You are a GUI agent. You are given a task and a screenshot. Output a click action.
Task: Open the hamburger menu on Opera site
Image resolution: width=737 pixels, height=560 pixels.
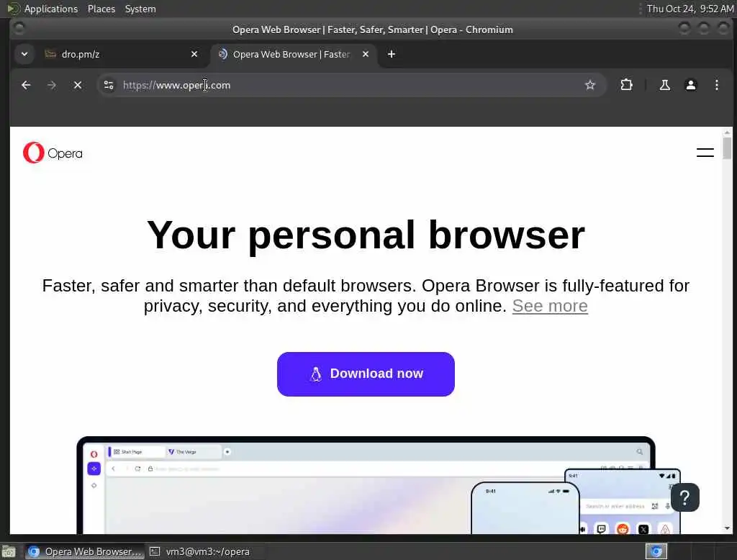[x=705, y=153]
